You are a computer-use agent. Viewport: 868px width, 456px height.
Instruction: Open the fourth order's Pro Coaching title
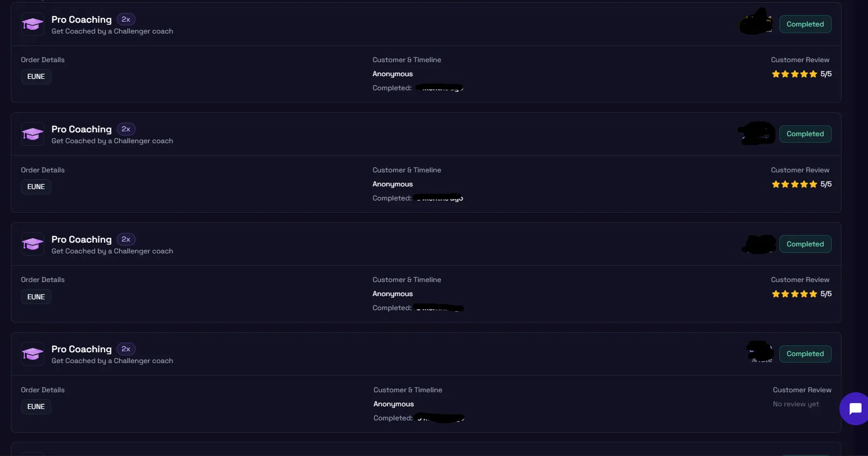82,349
